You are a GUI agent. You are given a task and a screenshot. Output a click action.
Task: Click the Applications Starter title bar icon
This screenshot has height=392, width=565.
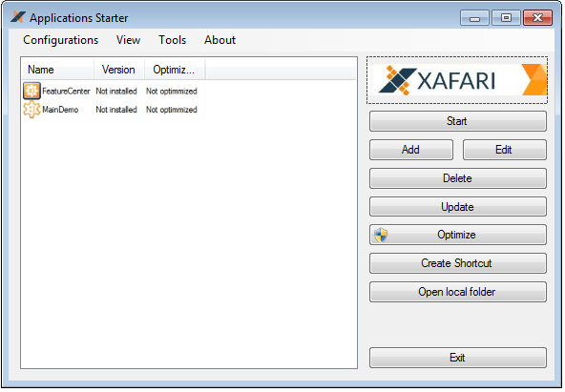coord(17,17)
